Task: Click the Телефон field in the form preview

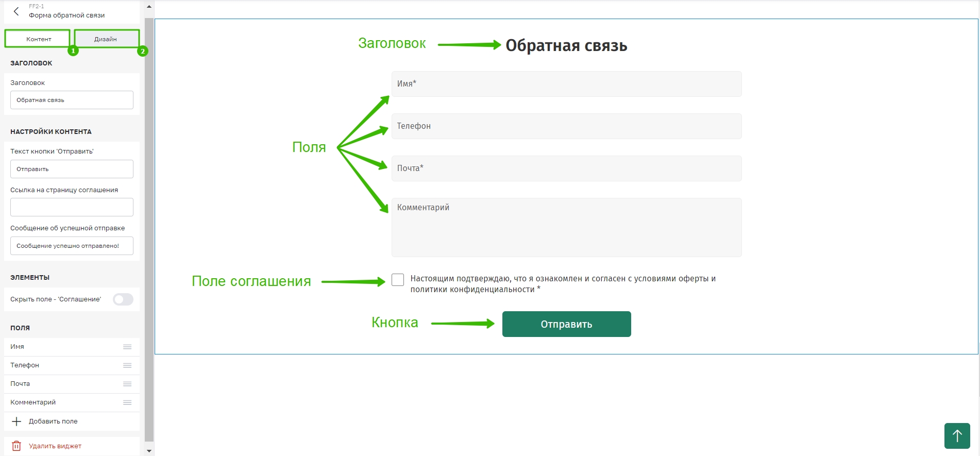Action: pos(566,126)
